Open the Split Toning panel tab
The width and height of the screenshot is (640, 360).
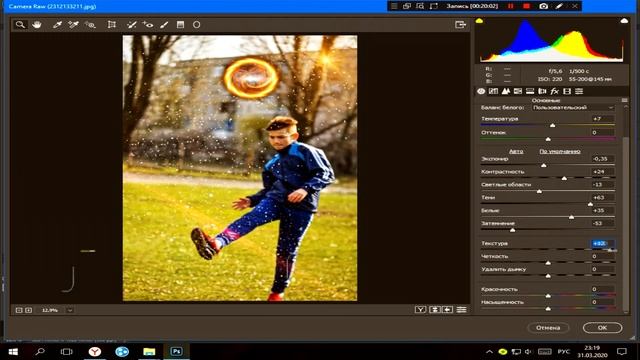coord(530,91)
